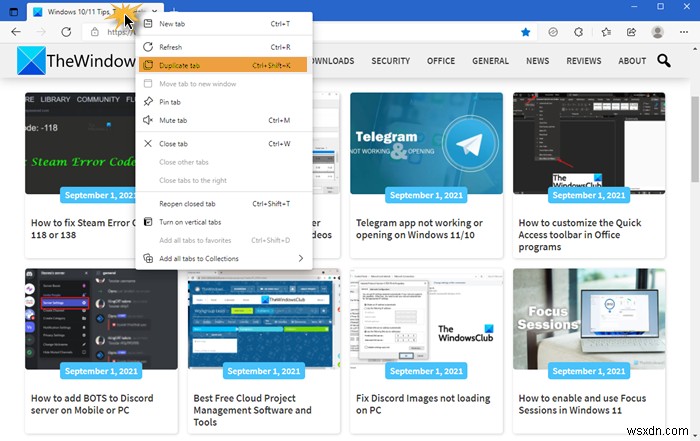This screenshot has height=441, width=700.
Task: Click the site lock icon in address bar
Action: coord(95,32)
